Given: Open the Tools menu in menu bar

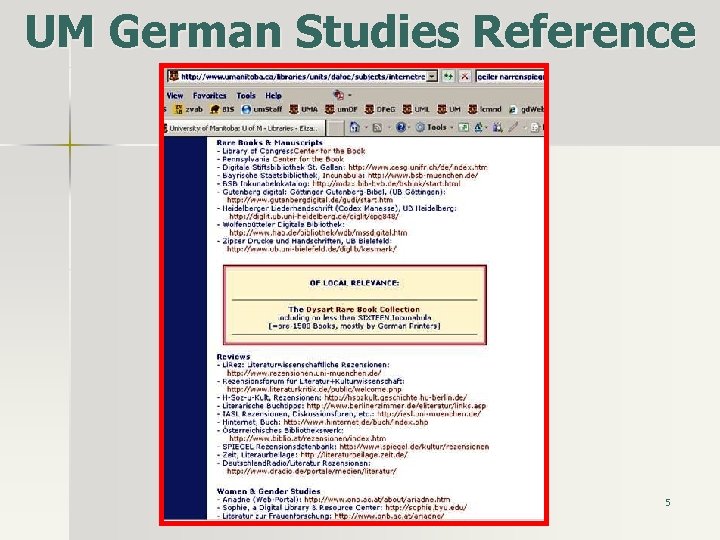Looking at the screenshot, I should tap(246, 96).
